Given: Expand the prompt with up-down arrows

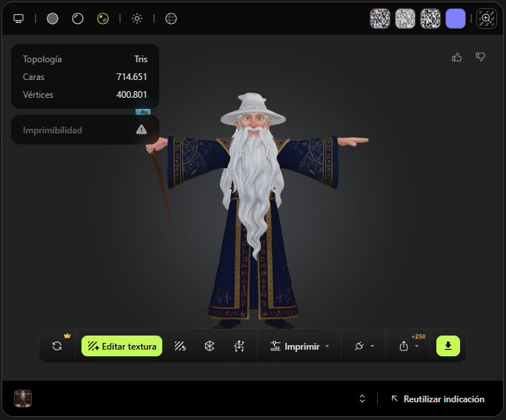Looking at the screenshot, I should click(362, 399).
